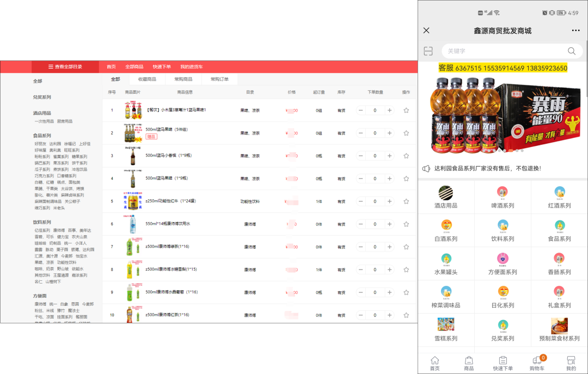Open the 500ml康师傅水晶葡萄 product name
This screenshot has height=374, width=588.
click(x=171, y=292)
